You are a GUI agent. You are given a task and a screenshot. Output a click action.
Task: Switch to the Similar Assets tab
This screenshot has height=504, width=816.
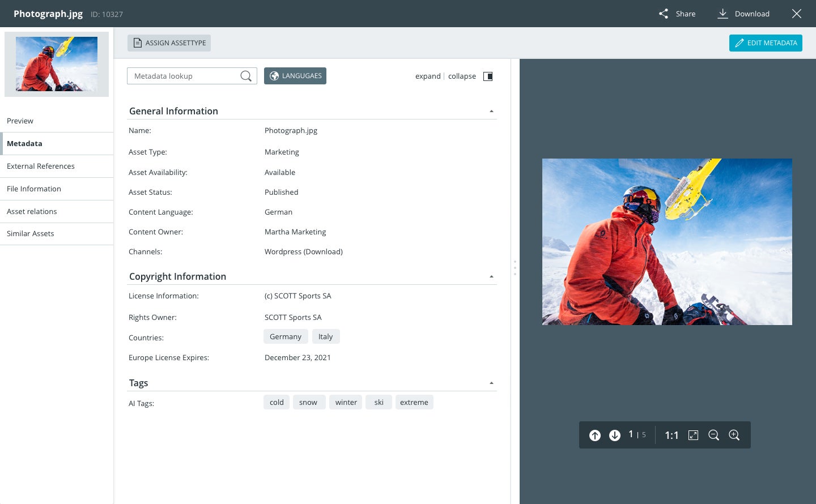[x=31, y=233]
